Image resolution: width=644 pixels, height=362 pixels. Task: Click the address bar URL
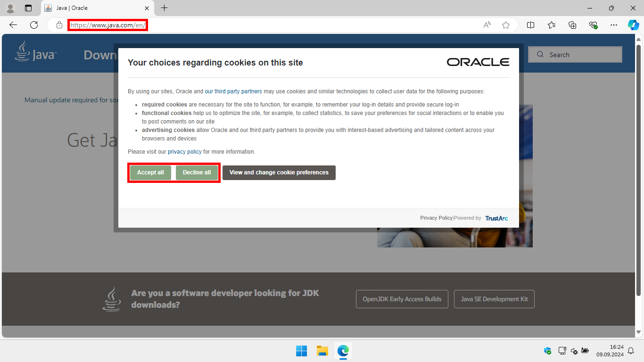click(x=107, y=25)
